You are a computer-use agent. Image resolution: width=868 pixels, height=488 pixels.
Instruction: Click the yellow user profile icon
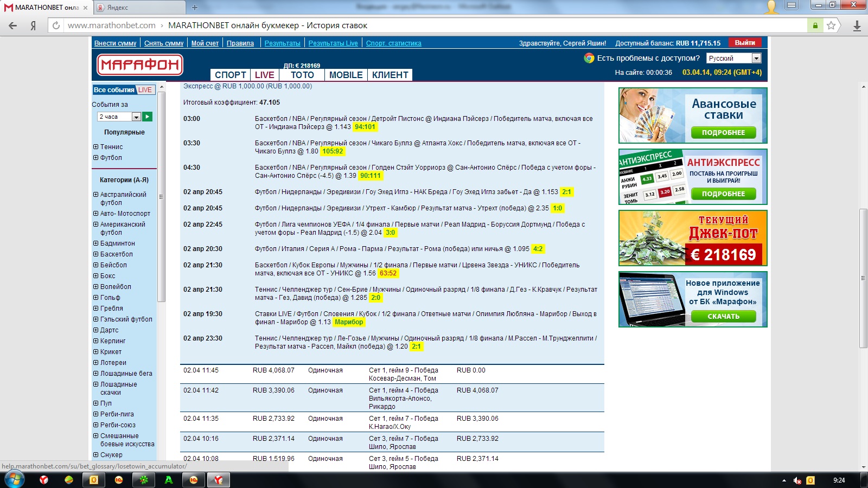[771, 7]
